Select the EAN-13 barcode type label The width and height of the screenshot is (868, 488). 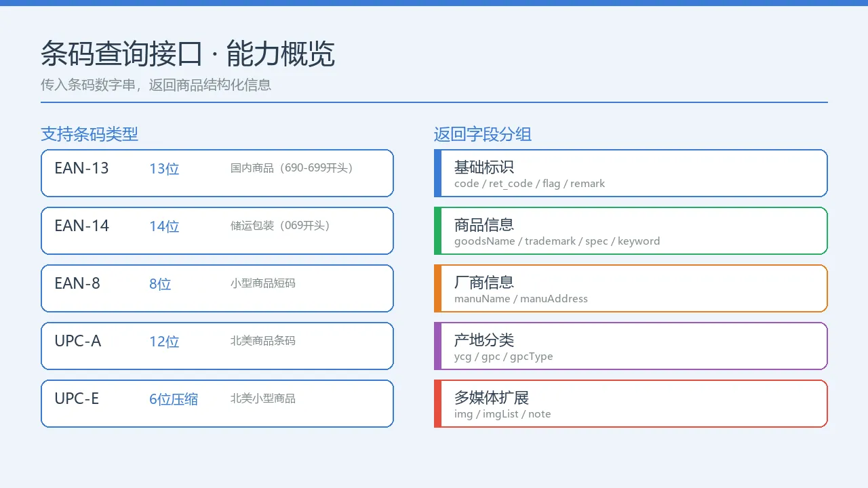[x=81, y=168]
